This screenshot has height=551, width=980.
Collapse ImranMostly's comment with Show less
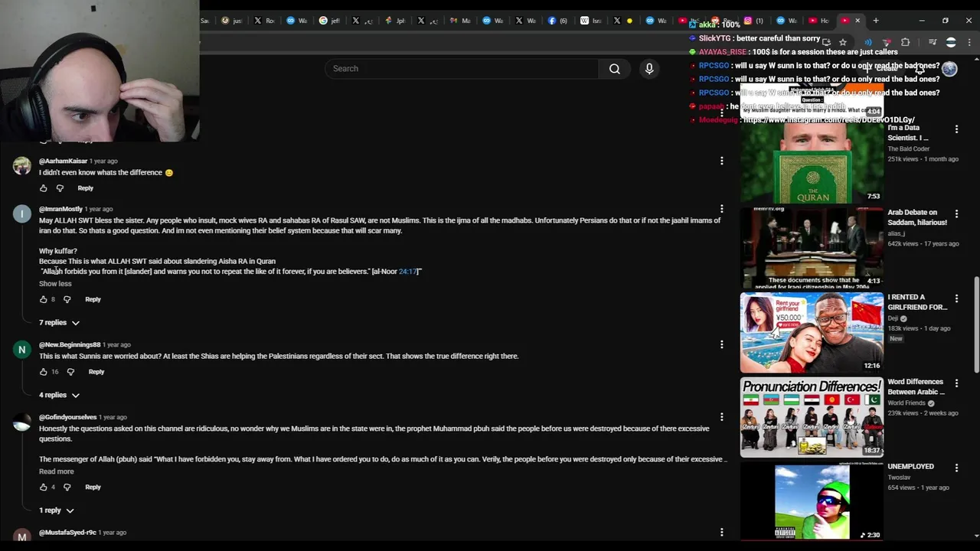(55, 284)
